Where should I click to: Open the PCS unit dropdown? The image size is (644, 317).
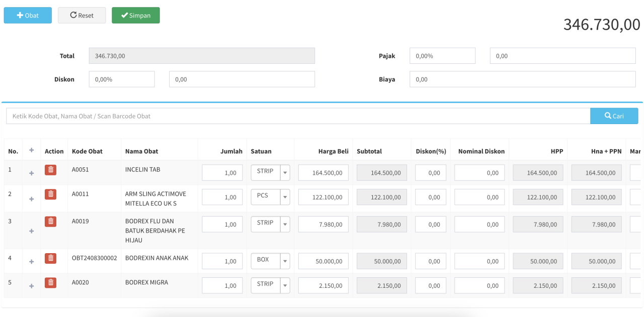click(285, 197)
